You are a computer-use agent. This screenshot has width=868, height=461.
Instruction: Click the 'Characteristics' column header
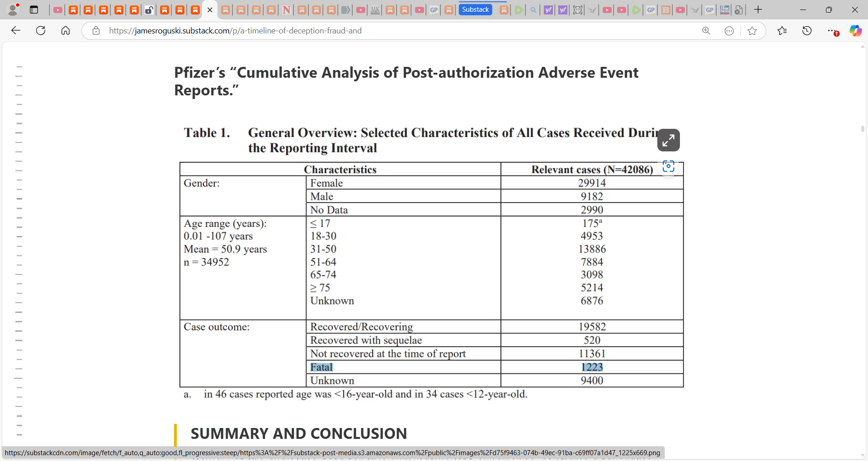340,169
